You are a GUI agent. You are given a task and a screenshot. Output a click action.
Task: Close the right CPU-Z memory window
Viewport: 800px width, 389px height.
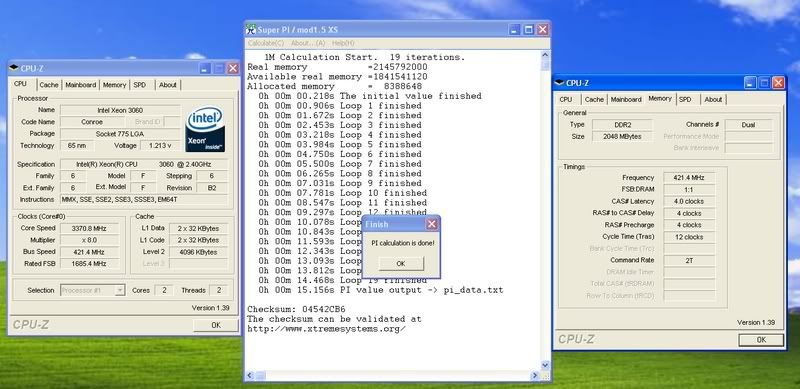coord(778,83)
